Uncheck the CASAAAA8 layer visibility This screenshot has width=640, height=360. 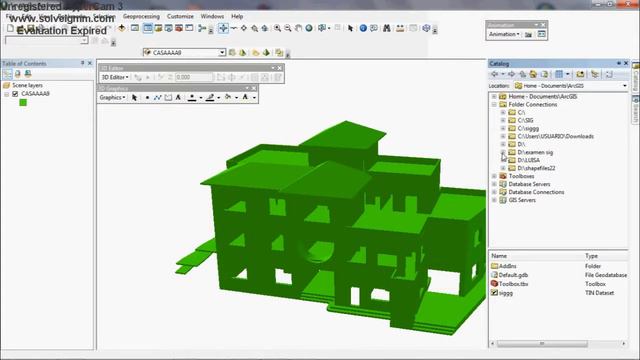(x=15, y=94)
